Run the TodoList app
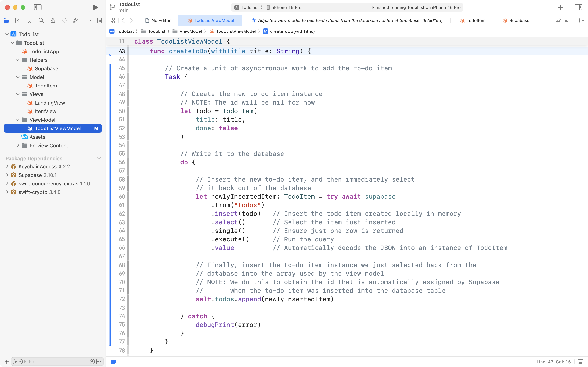 (95, 7)
